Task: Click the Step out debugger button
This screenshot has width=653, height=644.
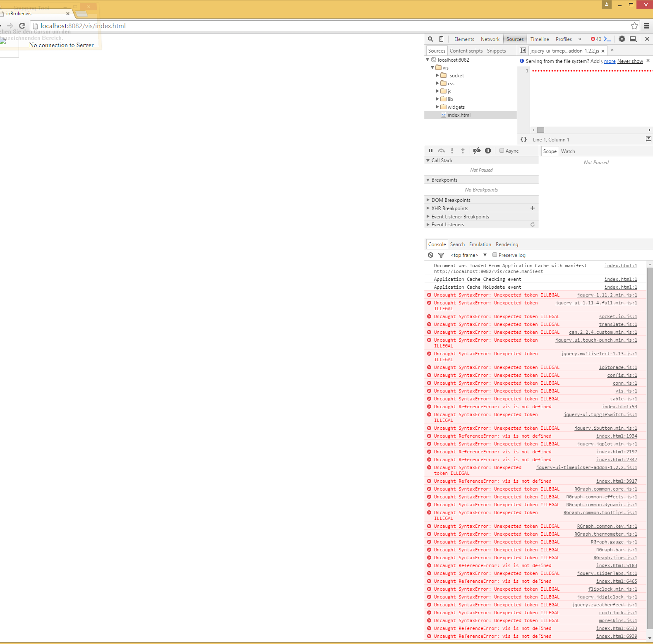Action: coord(463,151)
